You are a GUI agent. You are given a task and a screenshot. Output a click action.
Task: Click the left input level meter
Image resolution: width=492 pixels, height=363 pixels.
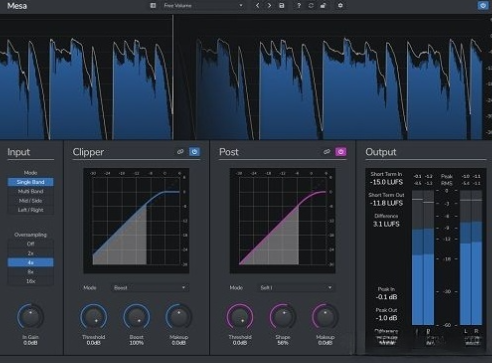click(417, 258)
